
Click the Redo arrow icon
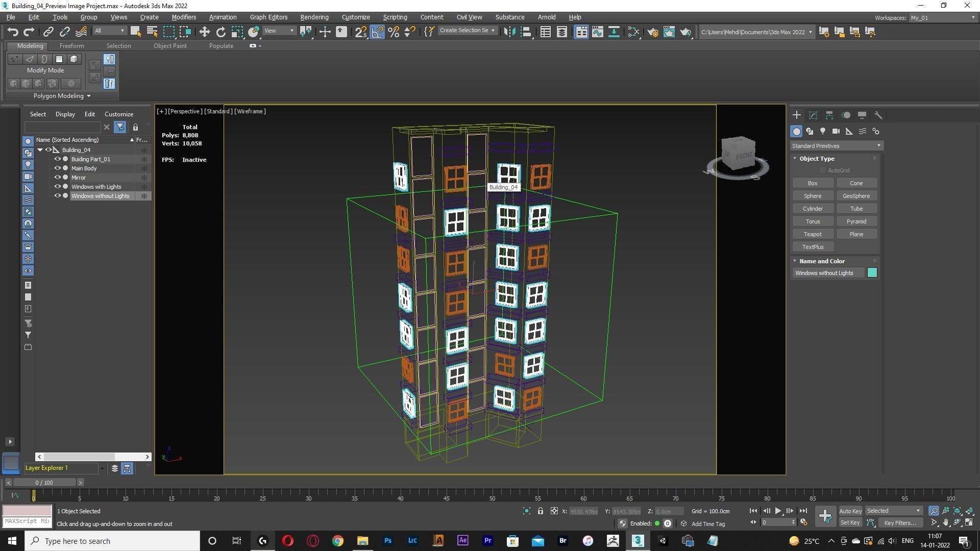(x=29, y=32)
